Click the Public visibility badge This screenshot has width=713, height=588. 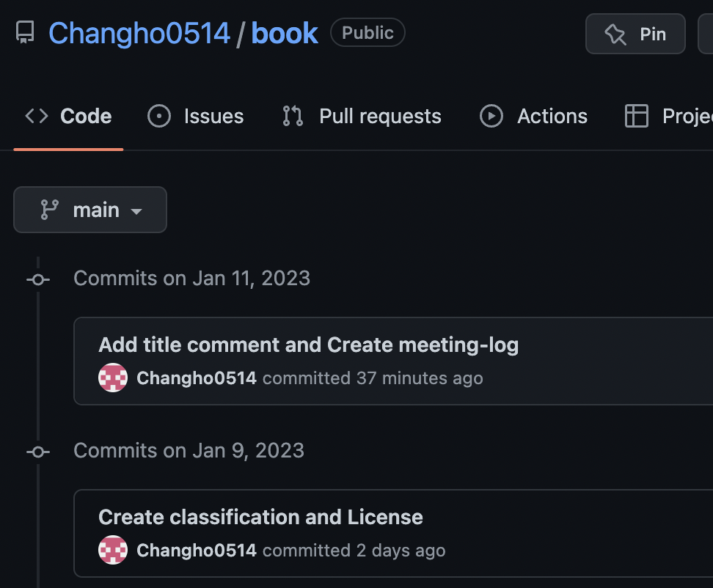(368, 33)
